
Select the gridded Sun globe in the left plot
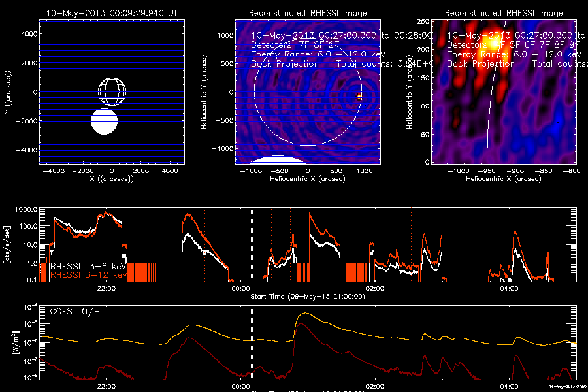coord(112,92)
